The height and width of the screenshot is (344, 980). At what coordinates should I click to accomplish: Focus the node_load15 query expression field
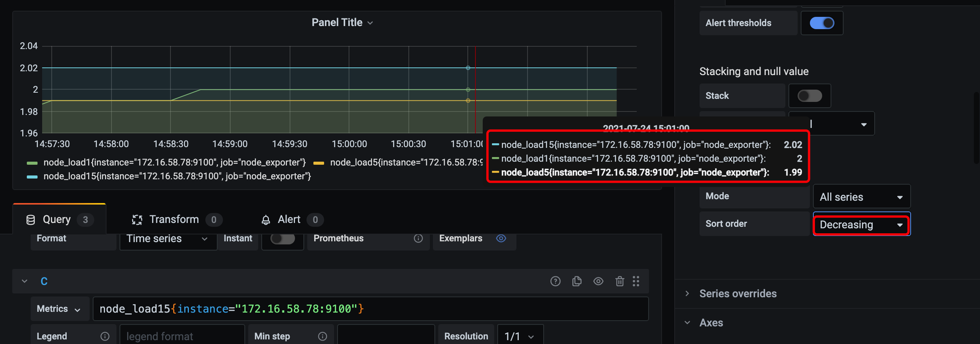coord(370,309)
